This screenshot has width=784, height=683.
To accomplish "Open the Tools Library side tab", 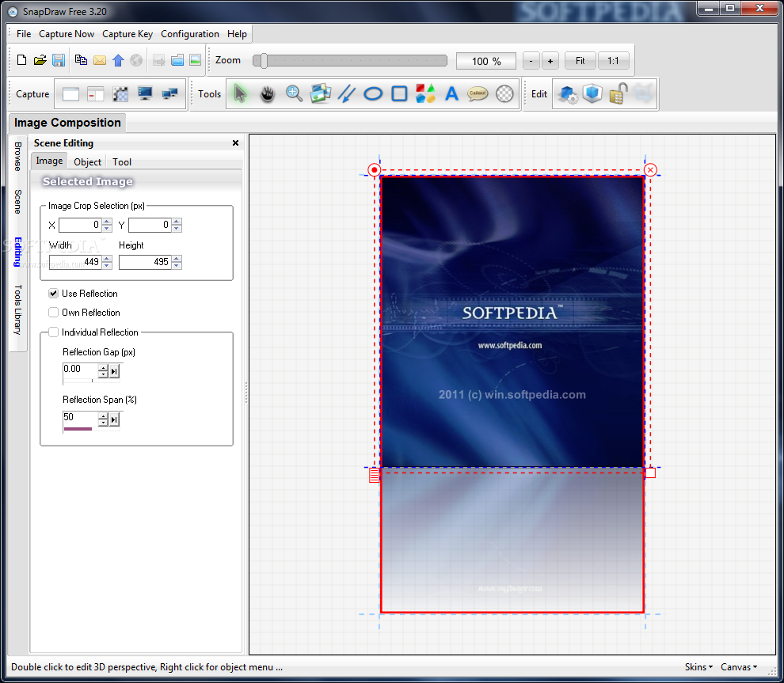I will click(18, 309).
